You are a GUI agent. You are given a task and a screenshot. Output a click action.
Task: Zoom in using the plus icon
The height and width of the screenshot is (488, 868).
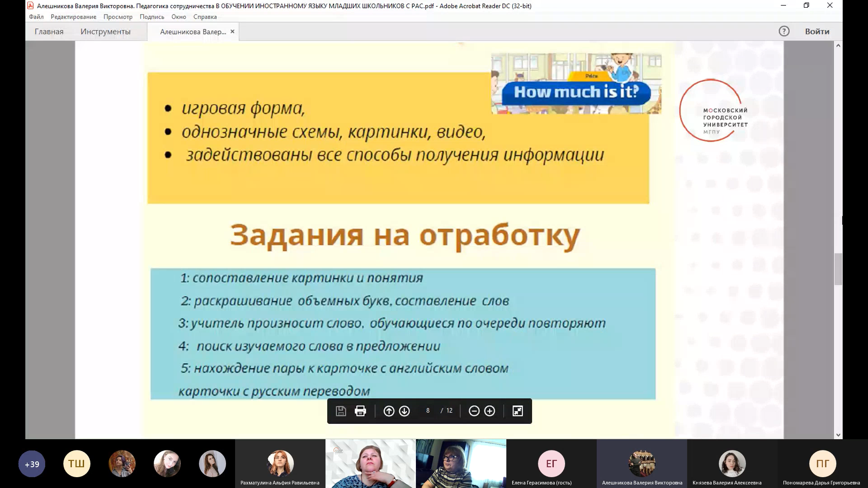pyautogui.click(x=490, y=411)
